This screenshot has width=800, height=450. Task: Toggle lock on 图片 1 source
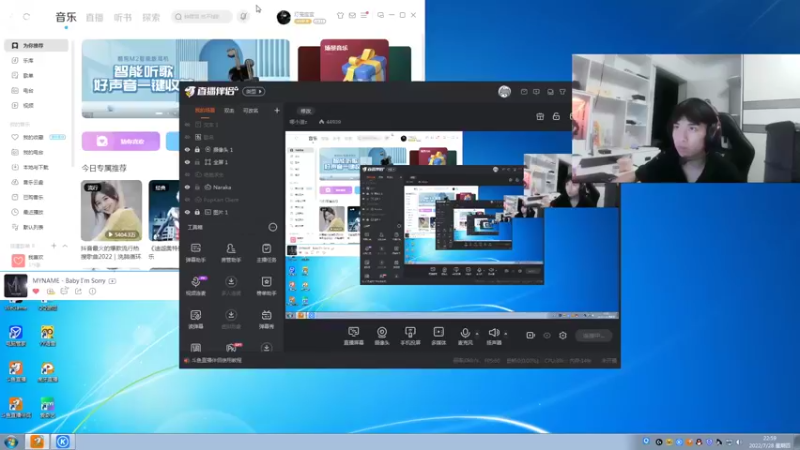[x=197, y=212]
